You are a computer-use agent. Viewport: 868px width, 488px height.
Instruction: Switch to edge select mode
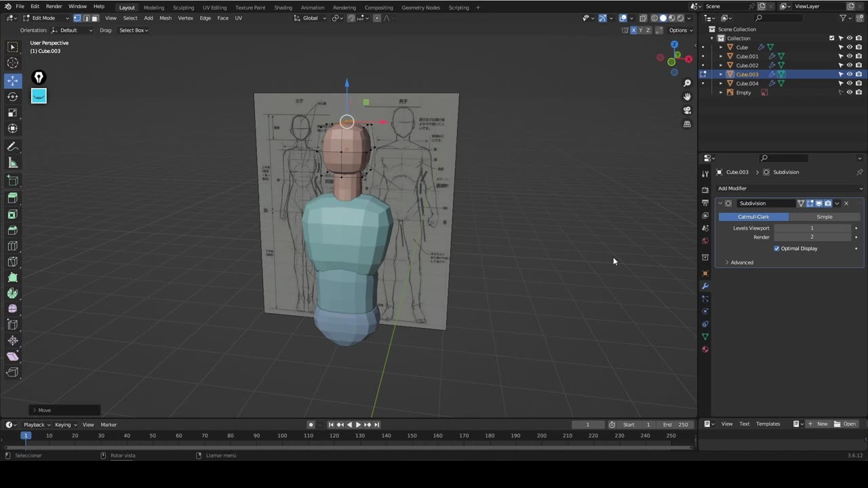[86, 18]
